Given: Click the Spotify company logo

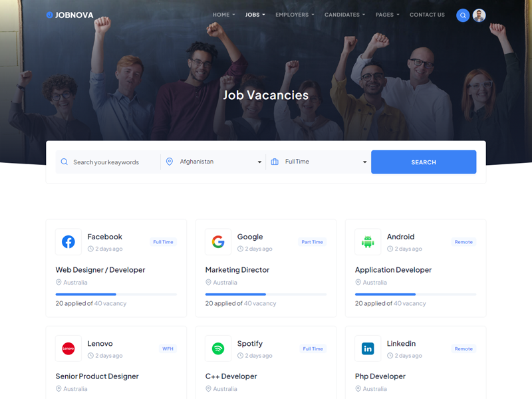Looking at the screenshot, I should click(x=218, y=348).
